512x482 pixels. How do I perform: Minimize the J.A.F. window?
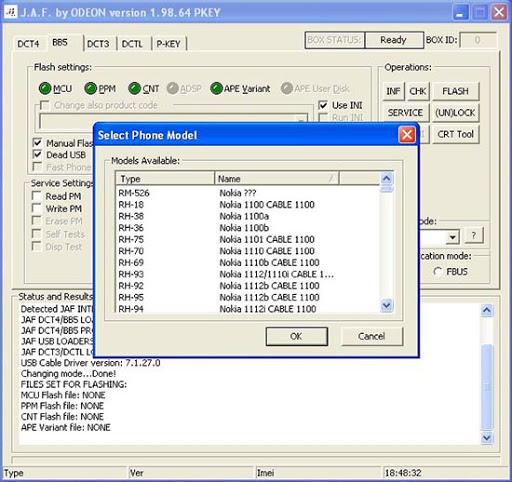(x=460, y=13)
